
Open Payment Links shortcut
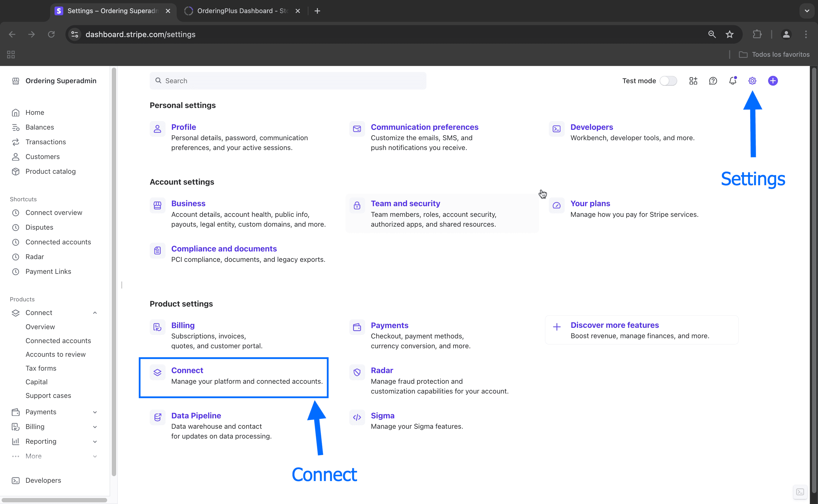[x=48, y=271]
